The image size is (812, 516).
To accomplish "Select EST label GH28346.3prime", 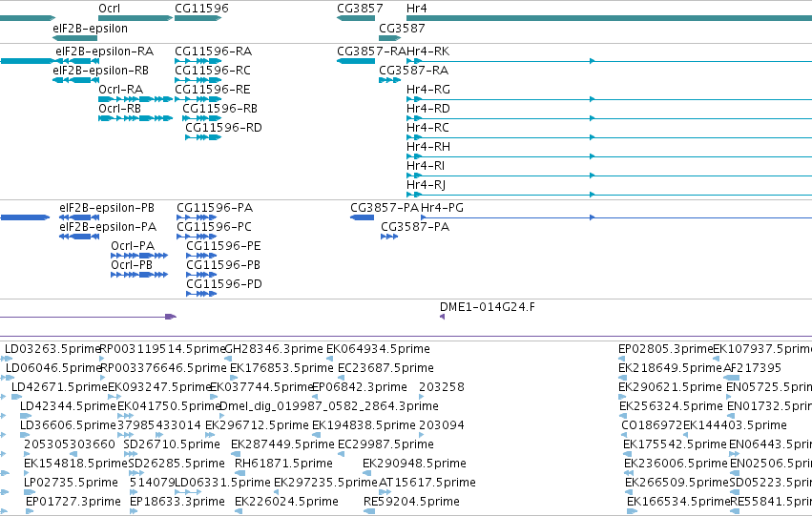I will 274,349.
